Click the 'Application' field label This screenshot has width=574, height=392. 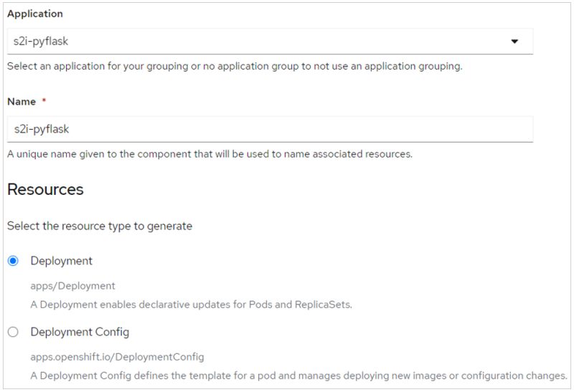pos(35,14)
